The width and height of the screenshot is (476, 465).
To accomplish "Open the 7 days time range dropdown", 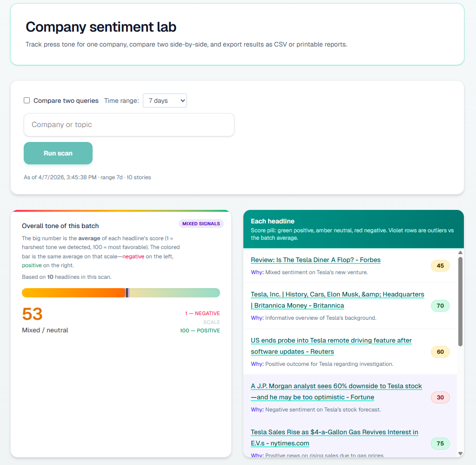I will [165, 101].
